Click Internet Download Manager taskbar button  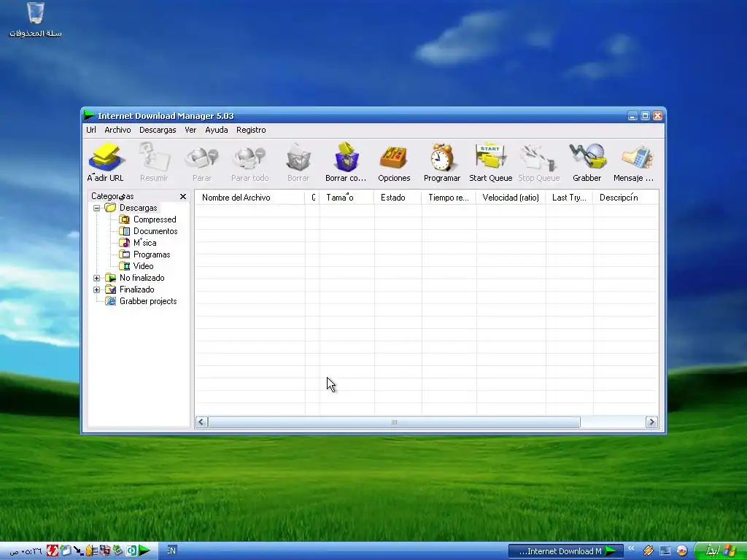[x=565, y=551]
